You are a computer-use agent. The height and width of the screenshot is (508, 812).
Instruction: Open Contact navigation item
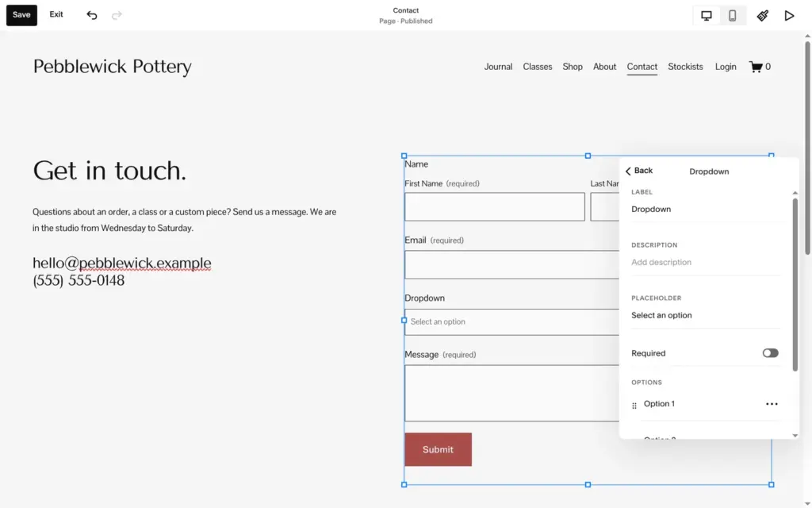pyautogui.click(x=642, y=67)
